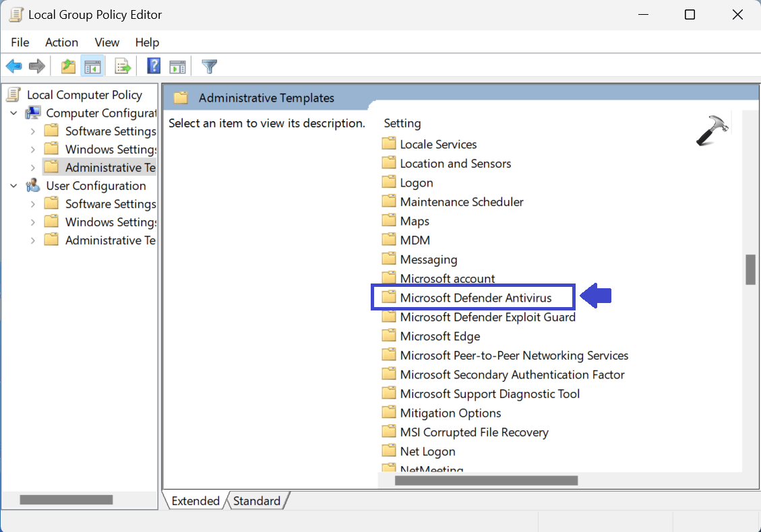This screenshot has width=761, height=532.
Task: Expand the Administrative Templates node under User Configuration
Action: 32,240
